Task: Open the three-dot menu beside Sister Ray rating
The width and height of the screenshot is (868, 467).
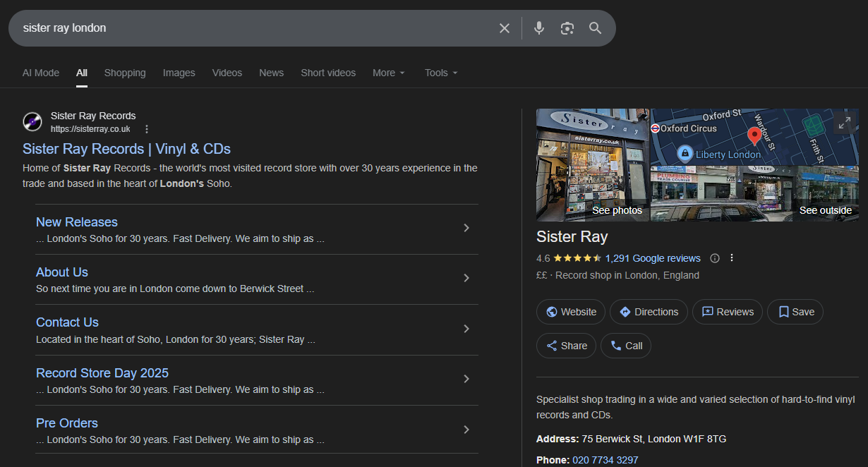Action: tap(732, 257)
